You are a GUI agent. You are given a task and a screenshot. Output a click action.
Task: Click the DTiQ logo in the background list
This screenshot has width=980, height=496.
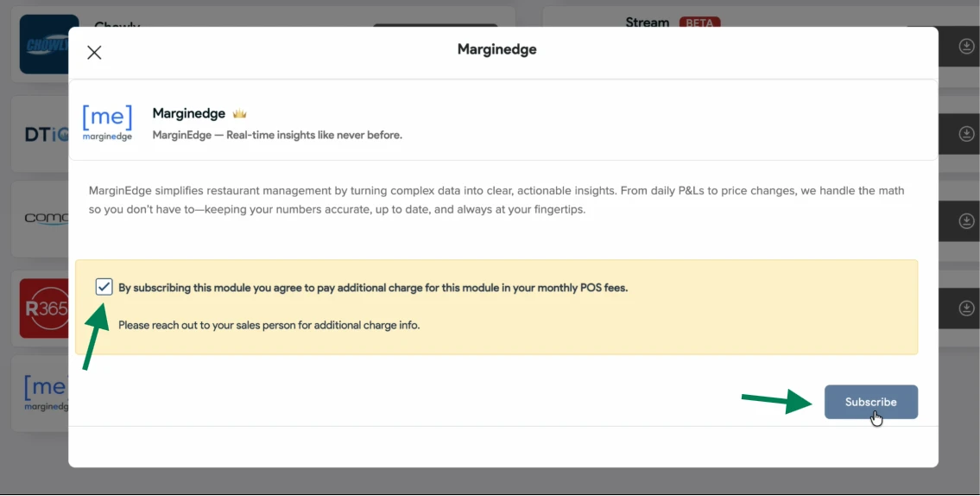coord(47,135)
